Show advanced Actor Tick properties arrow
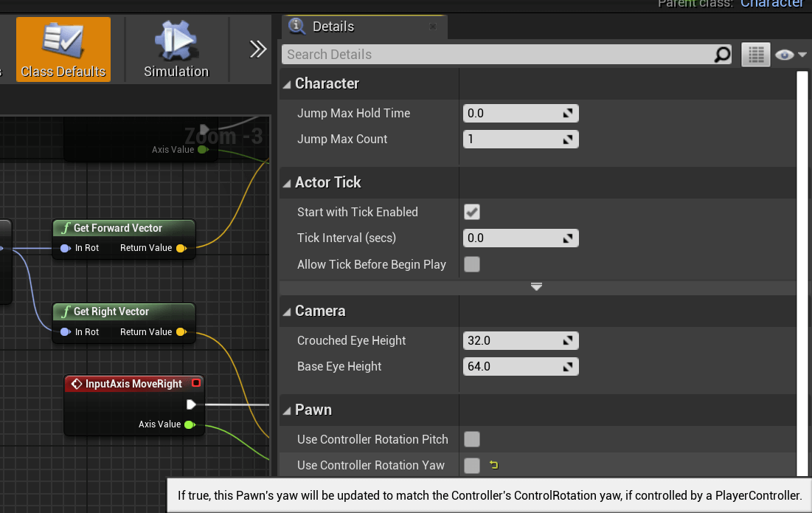The height and width of the screenshot is (513, 812). click(x=536, y=286)
